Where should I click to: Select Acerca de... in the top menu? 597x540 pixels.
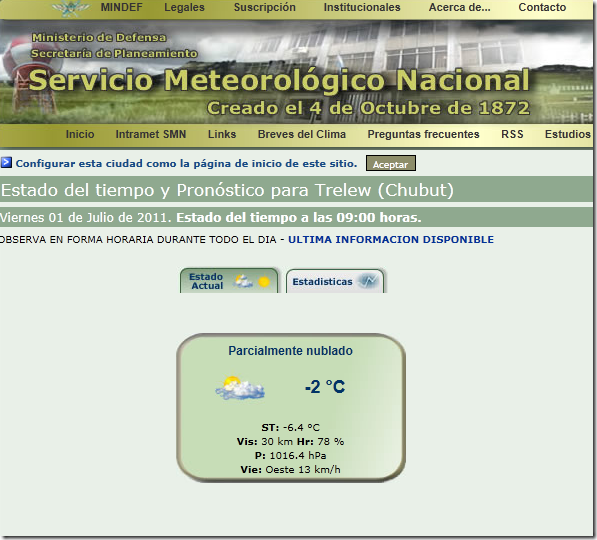coord(460,7)
